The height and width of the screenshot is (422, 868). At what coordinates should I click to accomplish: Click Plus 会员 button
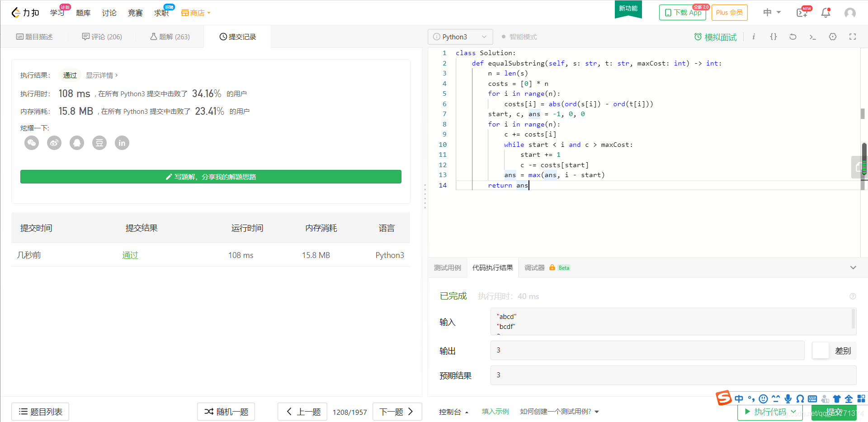[x=730, y=13]
